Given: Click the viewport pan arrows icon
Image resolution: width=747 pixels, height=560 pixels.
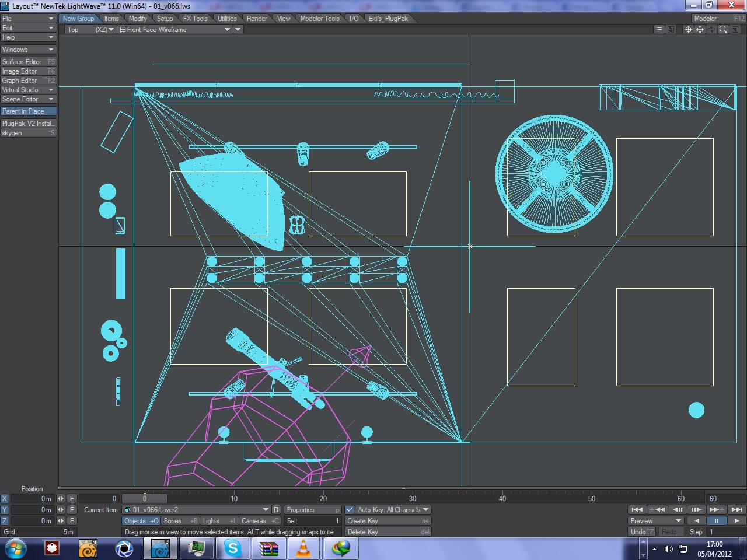Looking at the screenshot, I should pos(700,30).
